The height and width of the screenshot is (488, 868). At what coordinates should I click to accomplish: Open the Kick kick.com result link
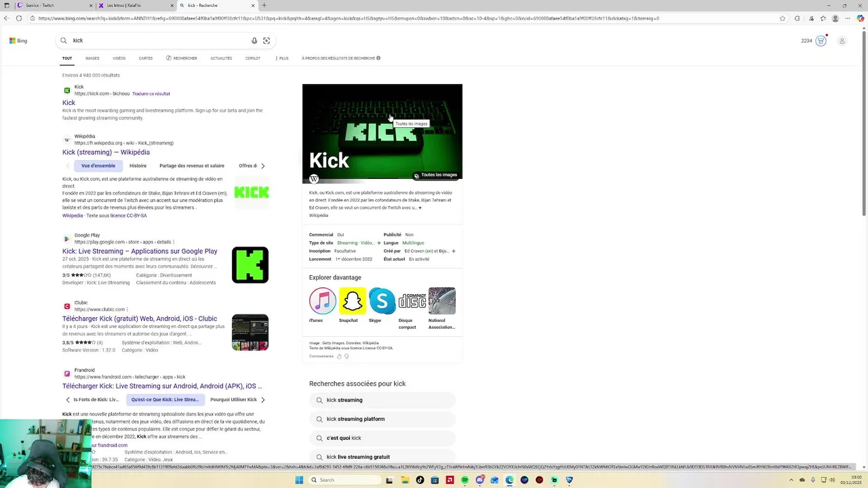pyautogui.click(x=69, y=103)
